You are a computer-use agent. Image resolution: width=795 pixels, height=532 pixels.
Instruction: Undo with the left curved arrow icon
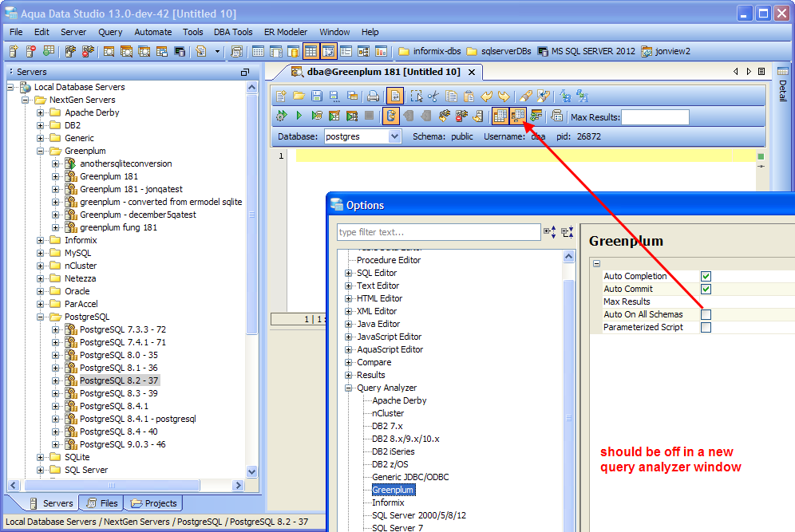click(x=487, y=96)
